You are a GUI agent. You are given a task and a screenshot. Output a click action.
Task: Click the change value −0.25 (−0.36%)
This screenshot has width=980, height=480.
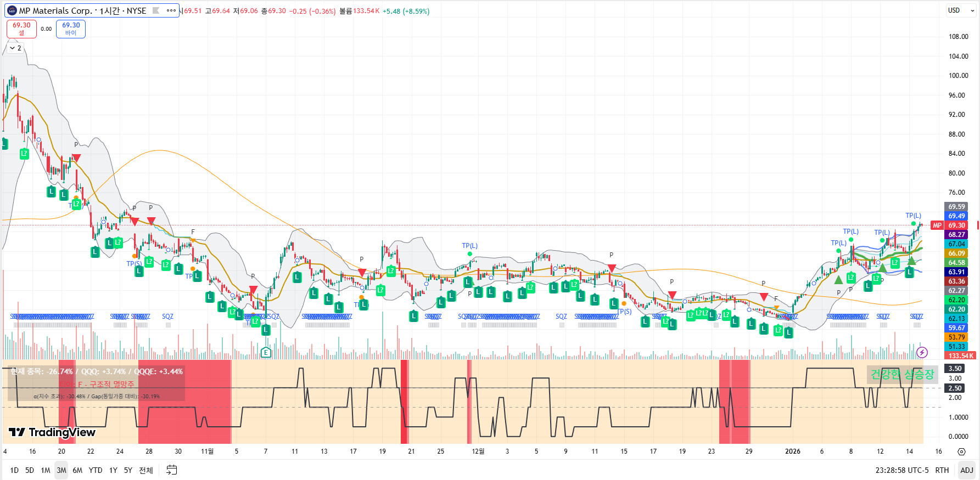click(312, 11)
